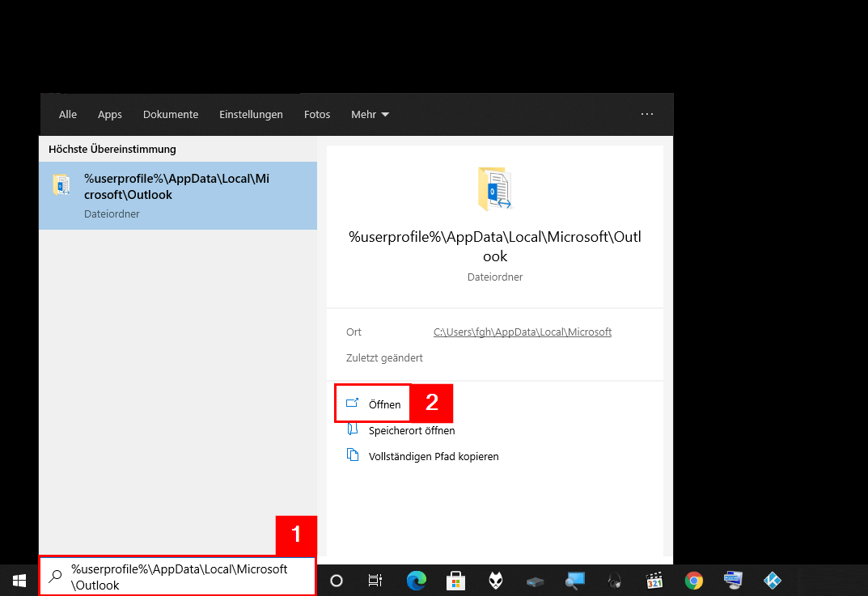
Task: Switch to the Alle search tab
Action: (67, 115)
